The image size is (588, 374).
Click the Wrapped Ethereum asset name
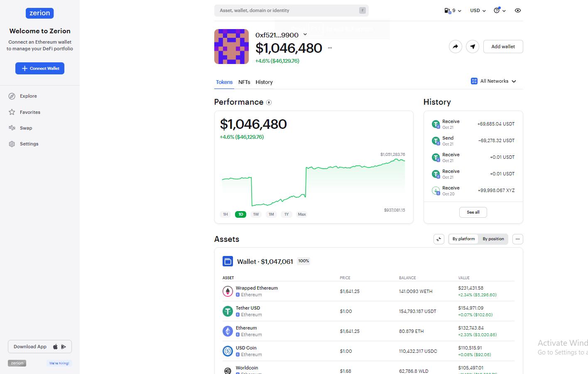[x=257, y=288]
